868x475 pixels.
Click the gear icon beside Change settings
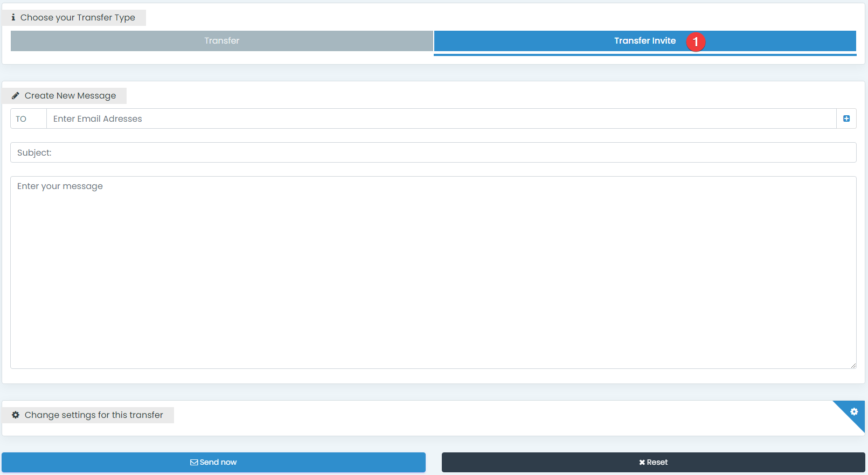coord(16,415)
